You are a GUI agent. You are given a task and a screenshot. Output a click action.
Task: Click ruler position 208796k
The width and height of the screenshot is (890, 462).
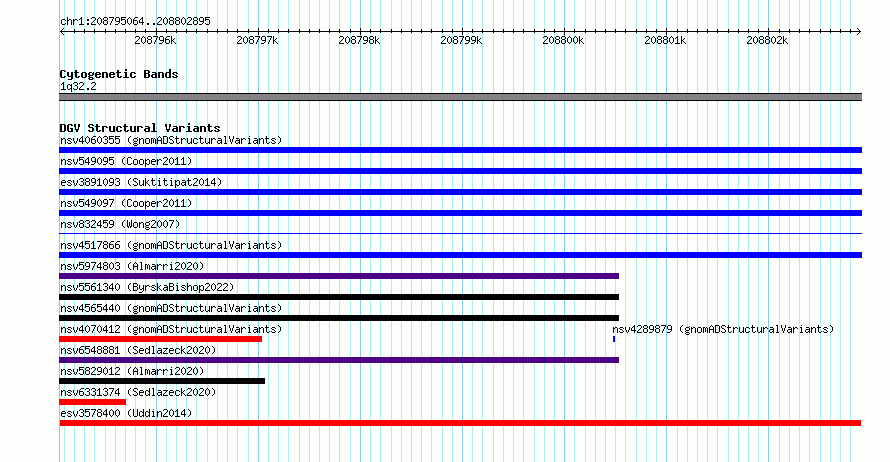pyautogui.click(x=156, y=40)
